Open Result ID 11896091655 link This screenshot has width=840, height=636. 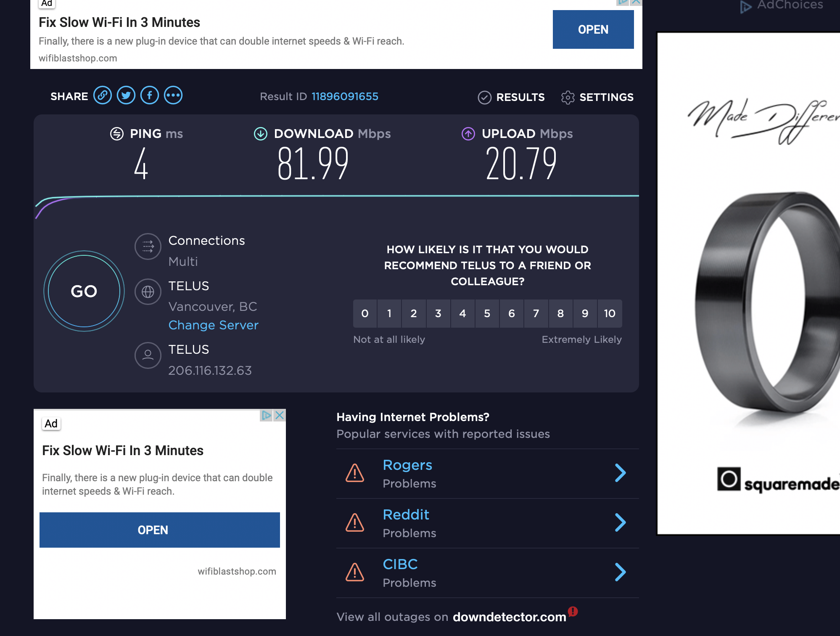pyautogui.click(x=345, y=96)
